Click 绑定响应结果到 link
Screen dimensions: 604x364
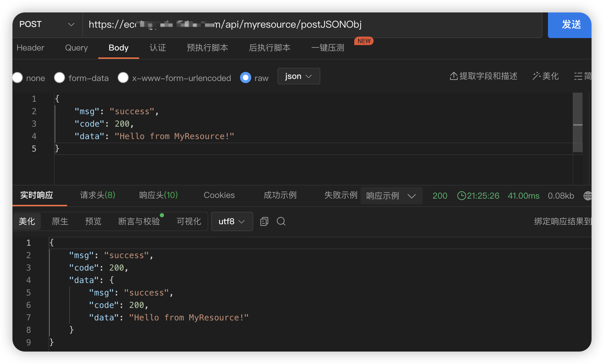point(563,221)
